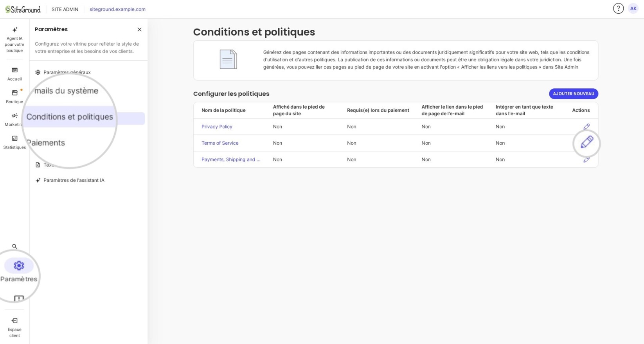Go to Accueil in the sidebar
This screenshot has height=344, width=644.
pos(14,74)
